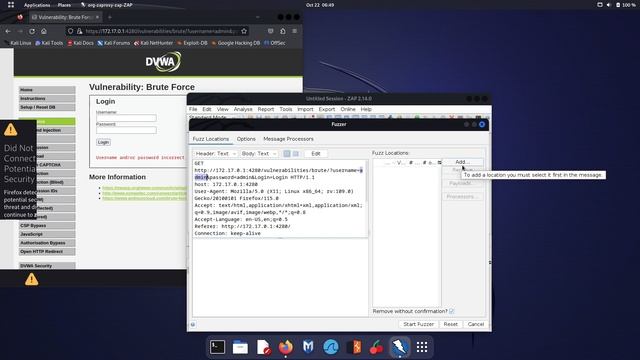The image size is (640, 360).
Task: Open Firefox hamburger menu
Action: tap(294, 31)
